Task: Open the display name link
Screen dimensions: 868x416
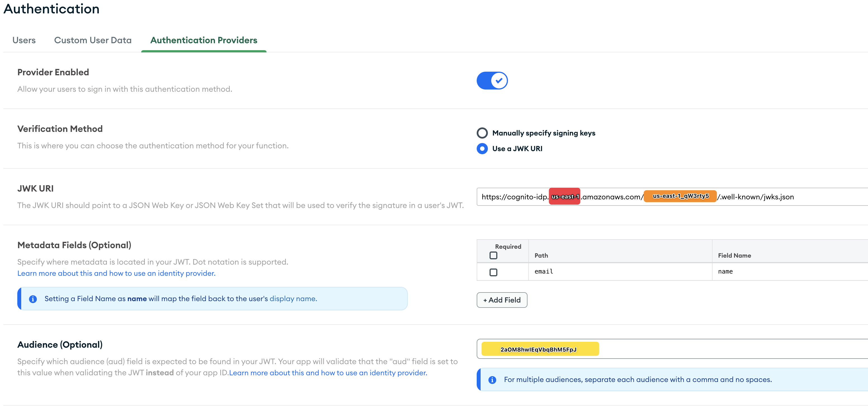Action: 293,299
